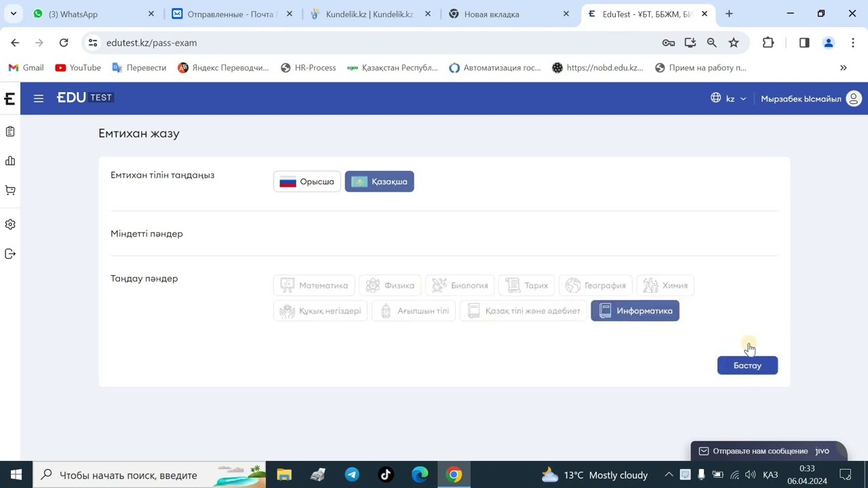This screenshot has width=868, height=488.
Task: Click the Бастау start button
Action: (747, 365)
